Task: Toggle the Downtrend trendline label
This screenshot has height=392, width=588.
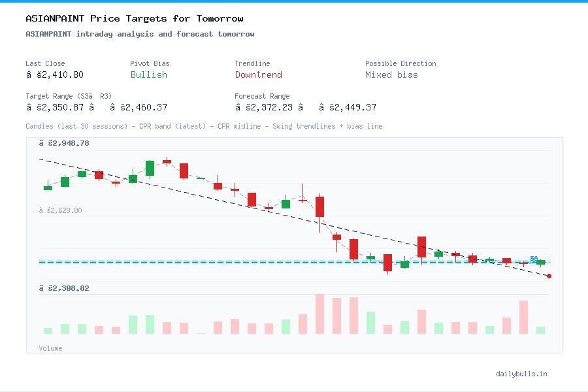Action: tap(258, 75)
